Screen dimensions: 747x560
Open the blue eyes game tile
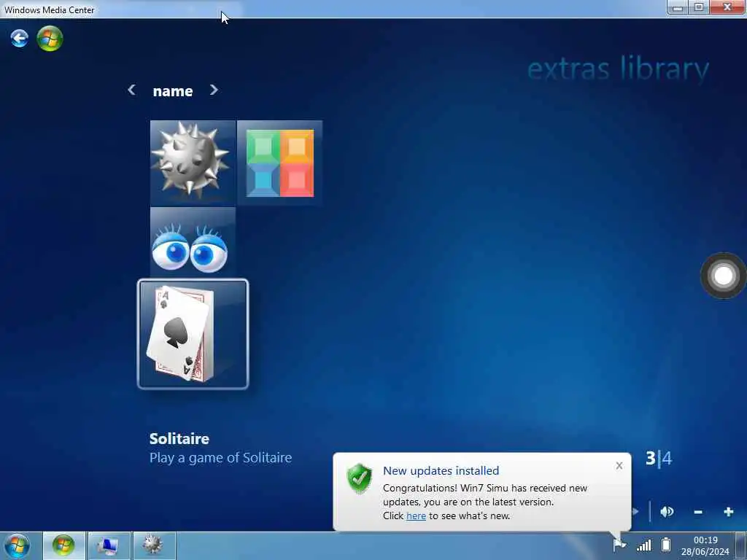[193, 242]
